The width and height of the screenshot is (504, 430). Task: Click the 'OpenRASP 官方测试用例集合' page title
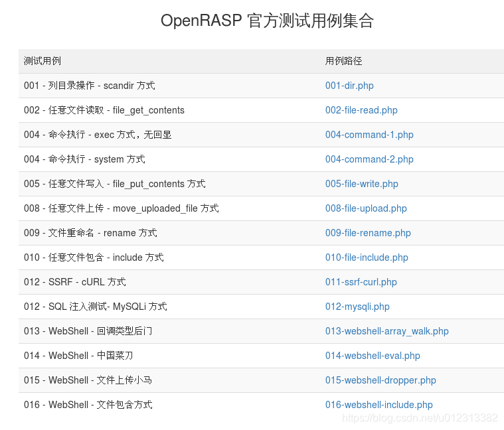coord(267,21)
